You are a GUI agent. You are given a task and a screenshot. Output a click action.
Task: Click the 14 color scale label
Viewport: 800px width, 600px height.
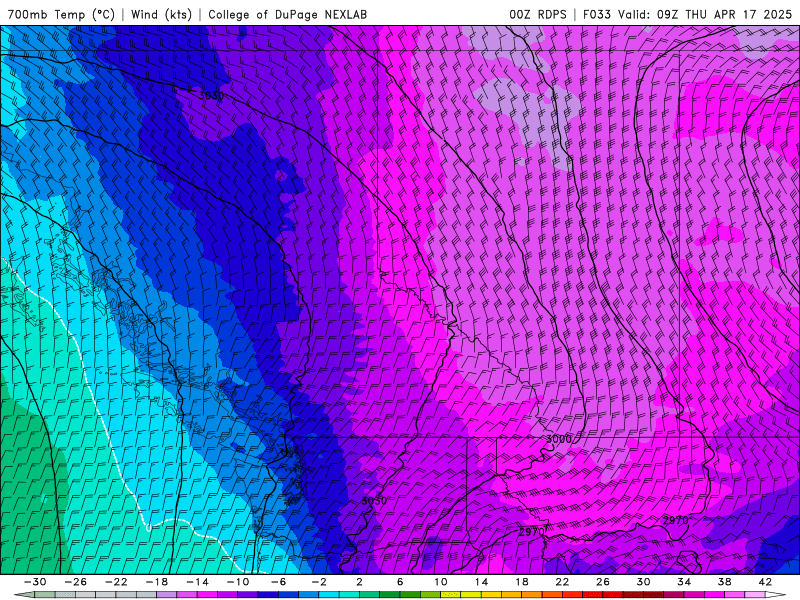click(x=481, y=582)
